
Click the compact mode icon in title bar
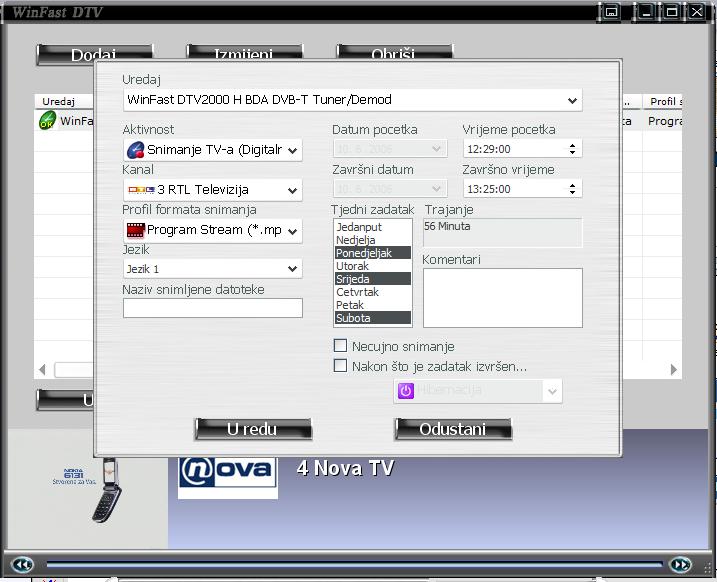[x=612, y=12]
